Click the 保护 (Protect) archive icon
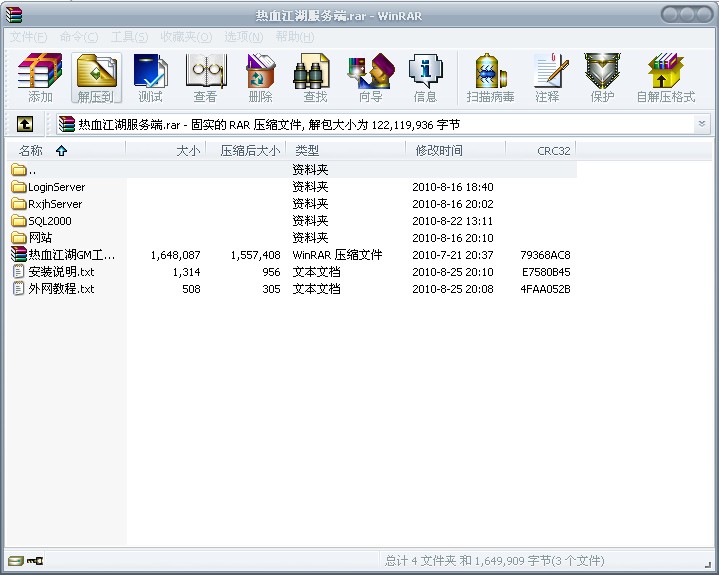This screenshot has width=719, height=575. 602,78
